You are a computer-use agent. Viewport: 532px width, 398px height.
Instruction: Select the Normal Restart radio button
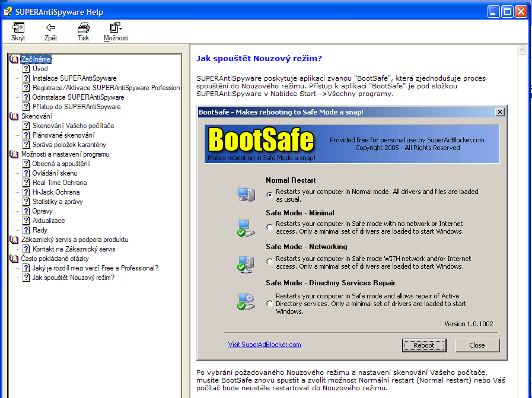click(270, 195)
